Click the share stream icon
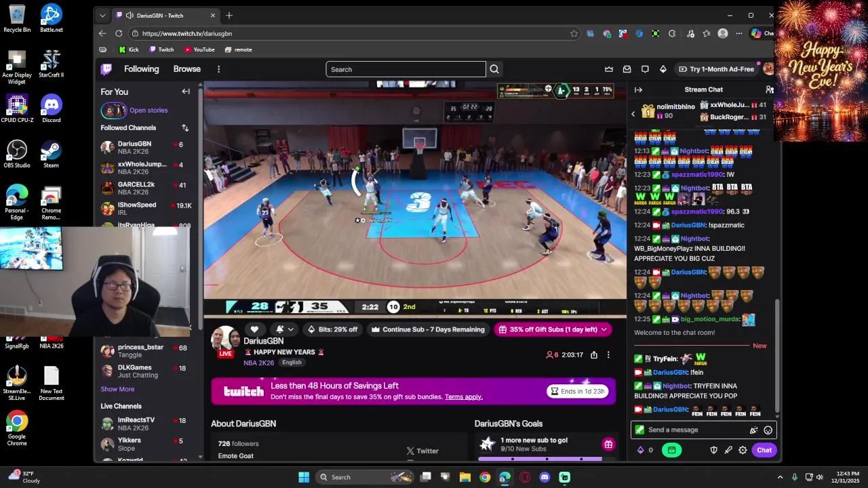868x488 pixels. point(594,354)
